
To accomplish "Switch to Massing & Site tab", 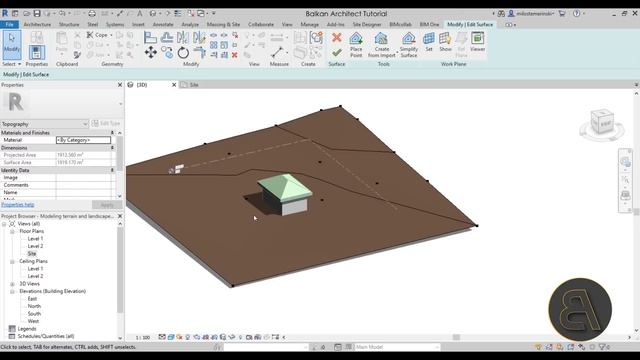I will [x=223, y=24].
